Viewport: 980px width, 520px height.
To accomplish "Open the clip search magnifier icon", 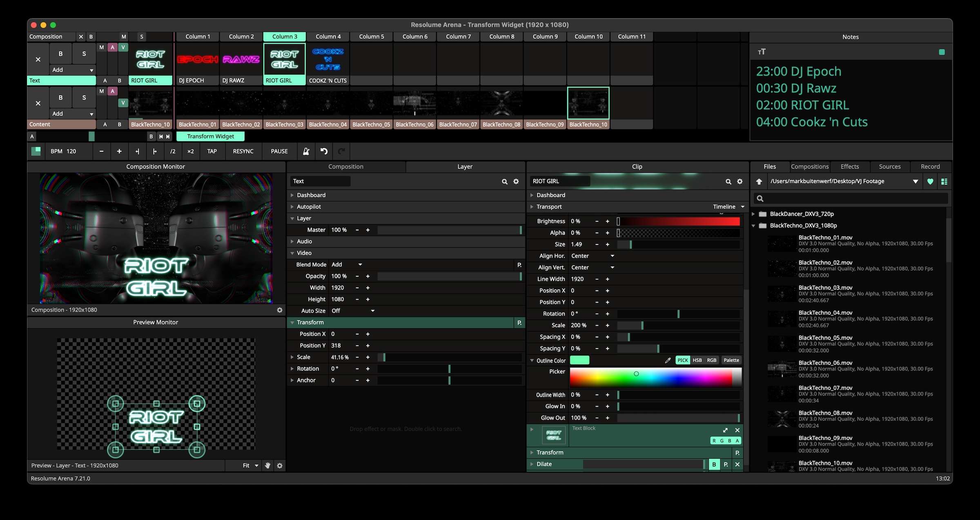I will 728,181.
